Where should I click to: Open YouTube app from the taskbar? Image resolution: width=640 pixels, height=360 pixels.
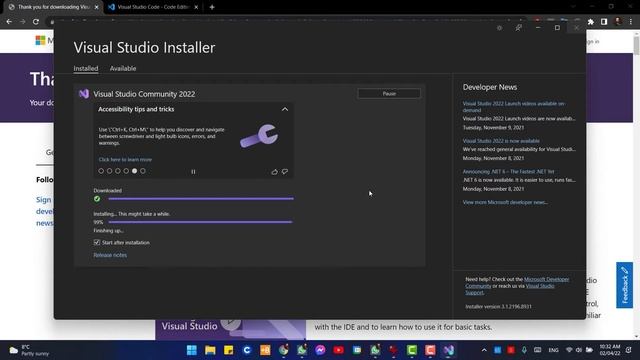coord(338,350)
